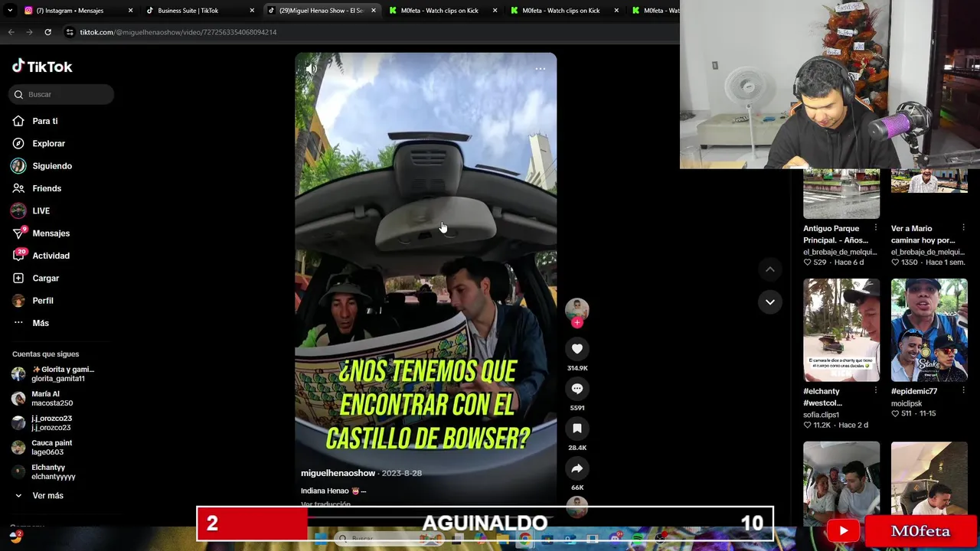Open options for #elchanty video

[876, 392]
